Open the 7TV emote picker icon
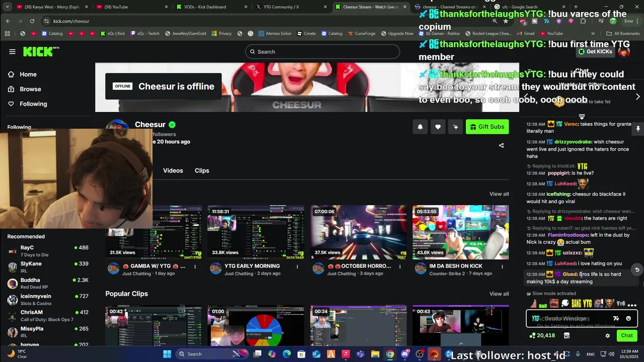The width and height of the screenshot is (644, 362). [x=616, y=318]
